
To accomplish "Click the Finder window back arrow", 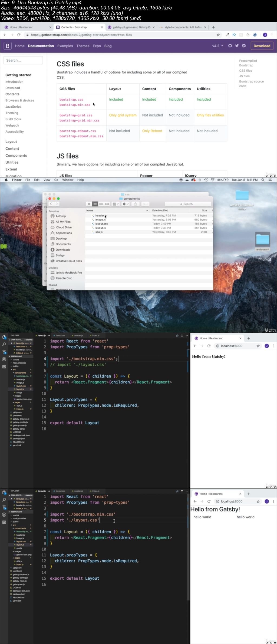I will [x=51, y=204].
